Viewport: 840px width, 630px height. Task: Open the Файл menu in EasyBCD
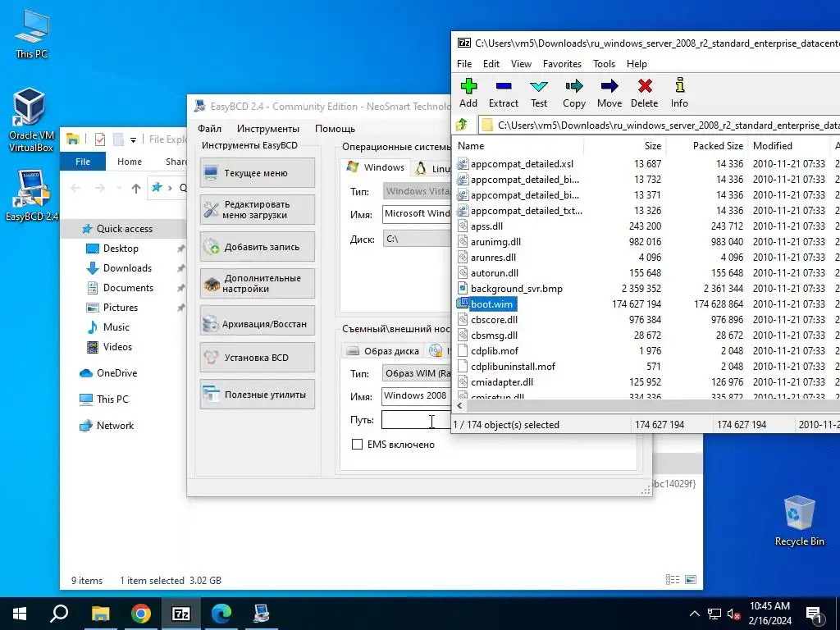209,129
